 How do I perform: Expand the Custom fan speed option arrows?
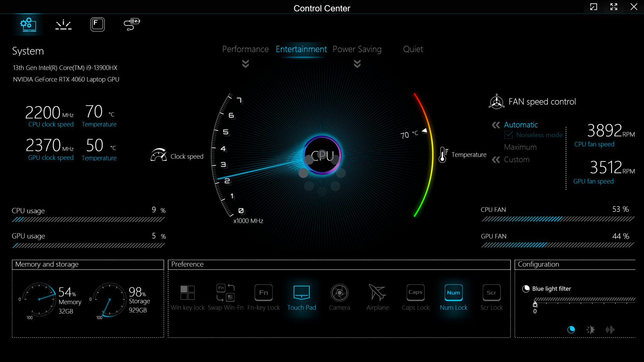pos(496,160)
